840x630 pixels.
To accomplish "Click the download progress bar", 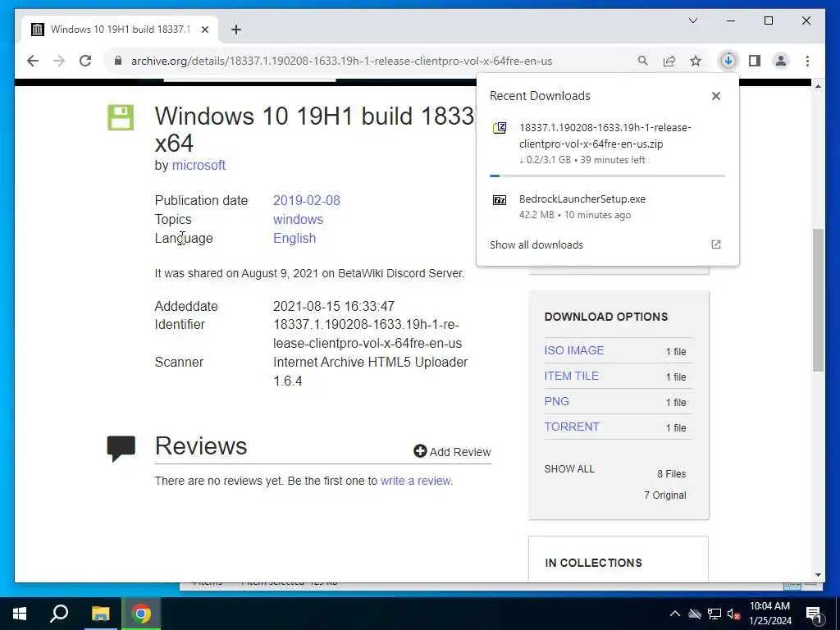I will click(607, 176).
